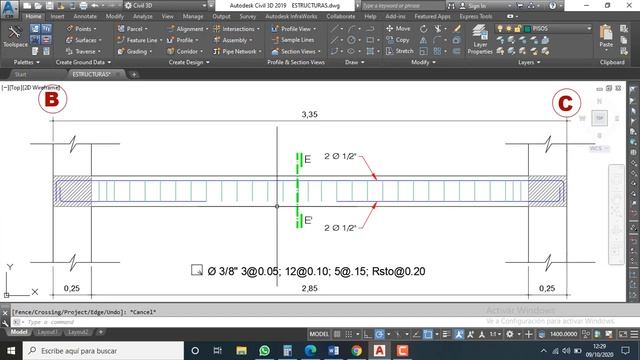Image resolution: width=640 pixels, height=360 pixels.
Task: Open the Points tool
Action: [81, 29]
